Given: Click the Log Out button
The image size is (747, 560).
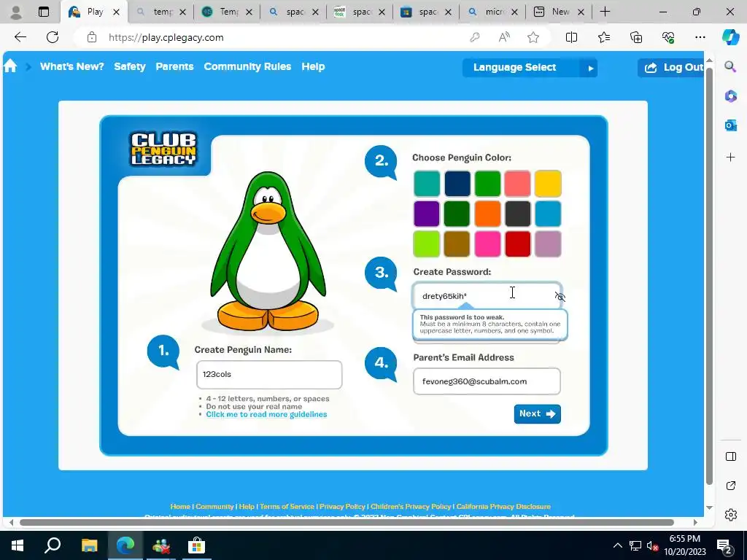Looking at the screenshot, I should [x=672, y=68].
